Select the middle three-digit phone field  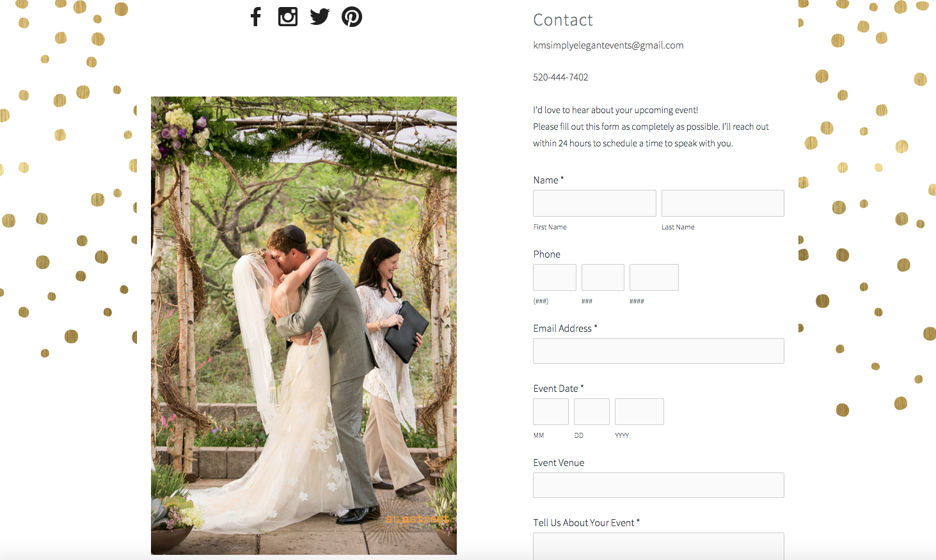click(x=603, y=277)
